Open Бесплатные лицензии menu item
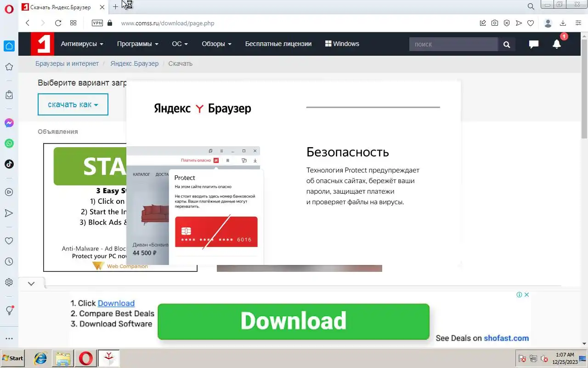588x368 pixels. (278, 44)
